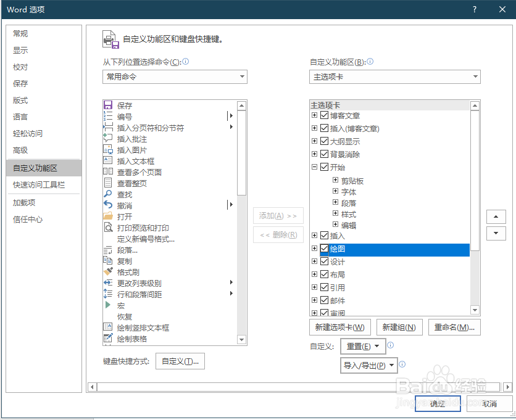Toggle the 布局 tab checkbox
The height and width of the screenshot is (420, 516).
(x=325, y=274)
